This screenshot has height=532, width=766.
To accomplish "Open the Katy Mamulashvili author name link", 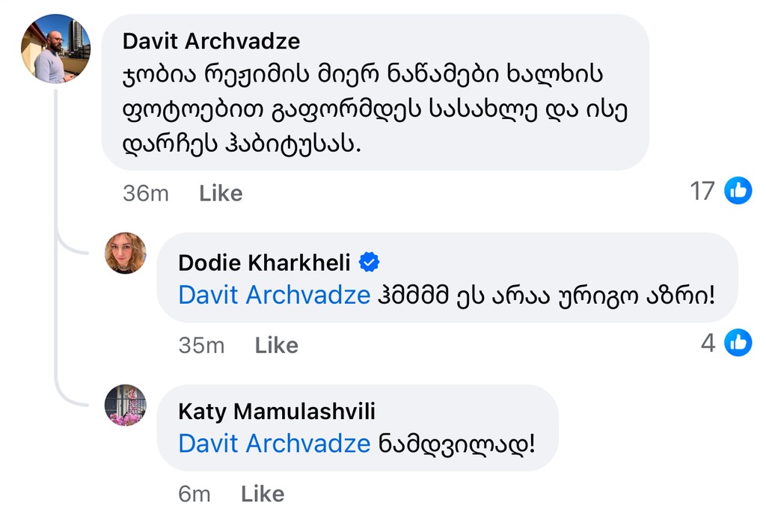I will pyautogui.click(x=277, y=411).
